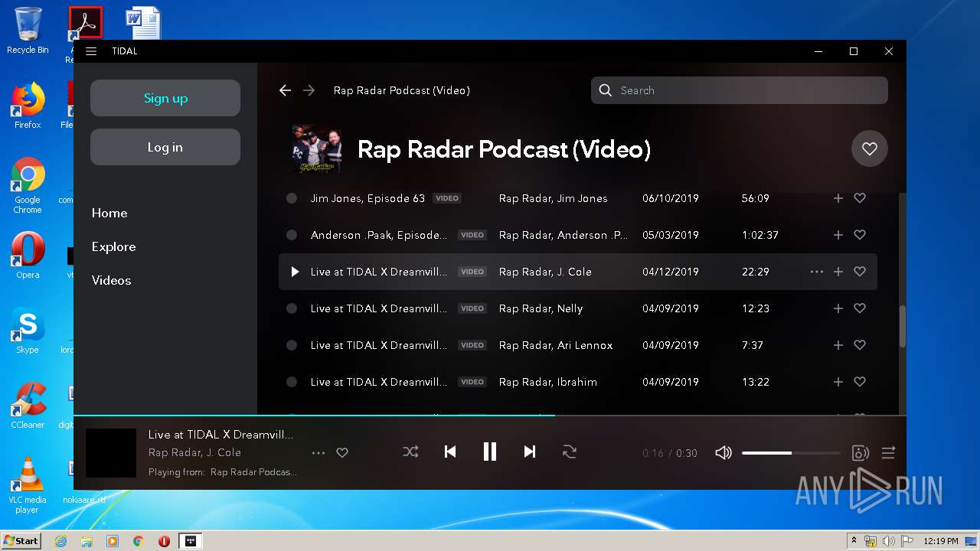This screenshot has width=980, height=551.
Task: Favorite the currently playing track
Action: coord(342,453)
